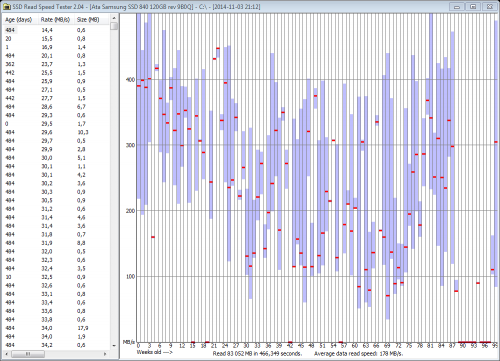Viewport: 500px width, 361px height.
Task: Select the row with rate 23,7
Action: 56,64
